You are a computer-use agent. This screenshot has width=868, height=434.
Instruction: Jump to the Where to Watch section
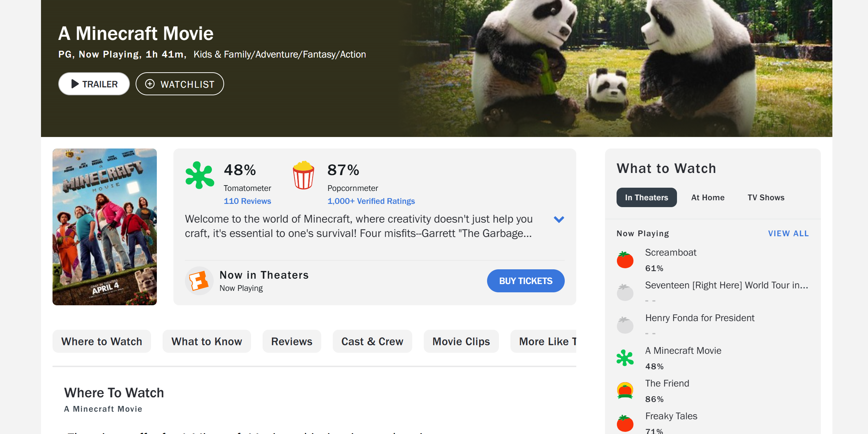pos(102,341)
